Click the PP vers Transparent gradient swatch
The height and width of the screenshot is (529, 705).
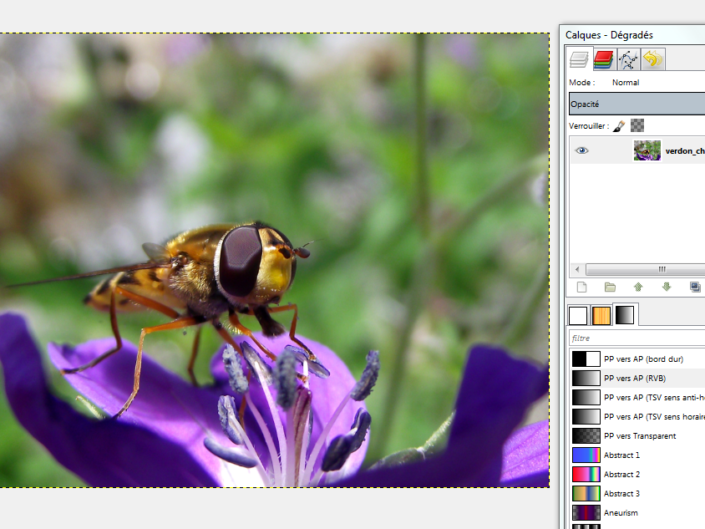(586, 436)
